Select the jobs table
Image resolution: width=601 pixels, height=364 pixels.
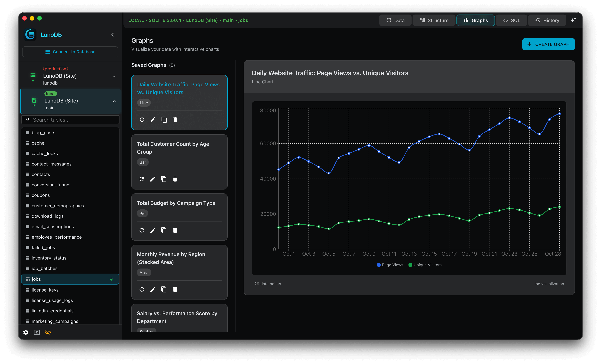click(70, 279)
